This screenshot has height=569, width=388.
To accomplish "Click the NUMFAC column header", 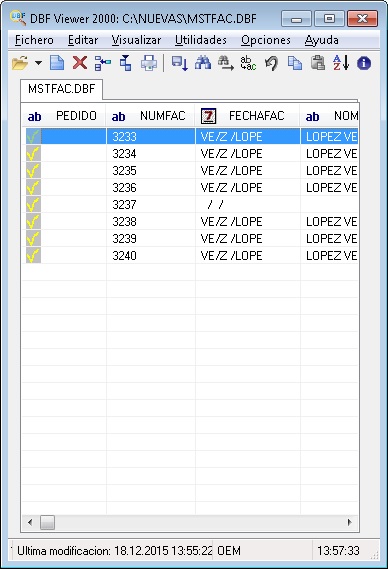I will click(x=151, y=116).
